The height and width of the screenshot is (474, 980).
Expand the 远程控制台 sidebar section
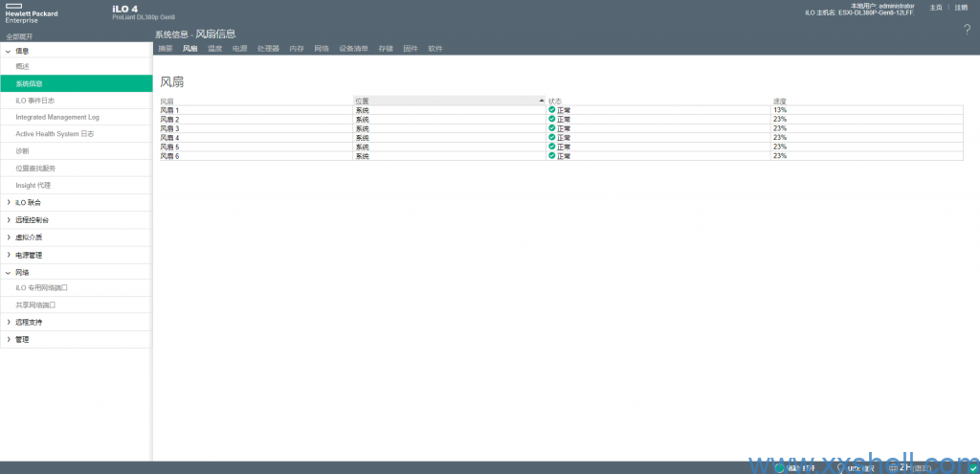9,220
